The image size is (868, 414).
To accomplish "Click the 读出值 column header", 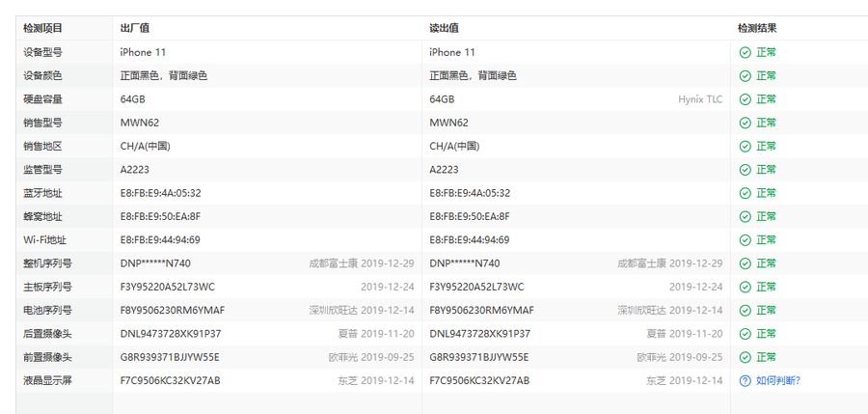I will (444, 28).
